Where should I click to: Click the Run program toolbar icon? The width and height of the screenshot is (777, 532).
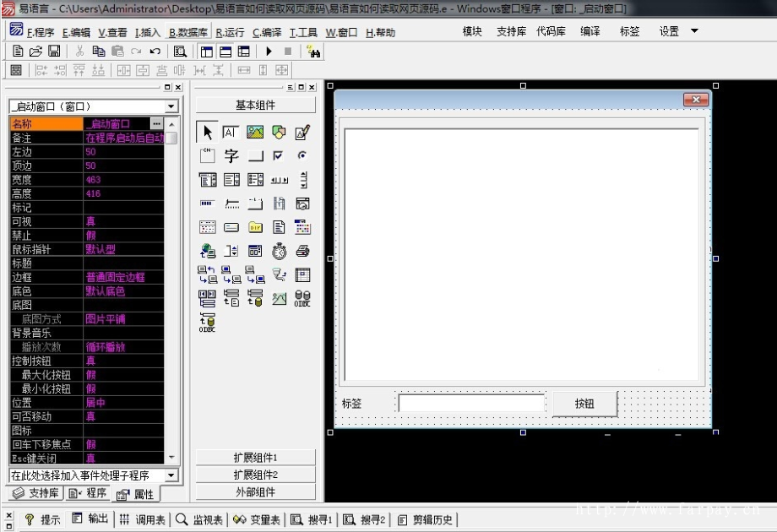(x=269, y=51)
